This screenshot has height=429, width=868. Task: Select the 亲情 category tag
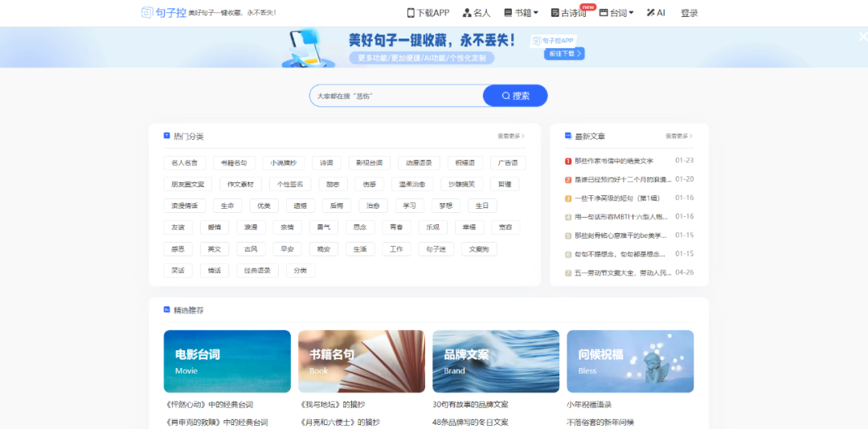click(287, 227)
